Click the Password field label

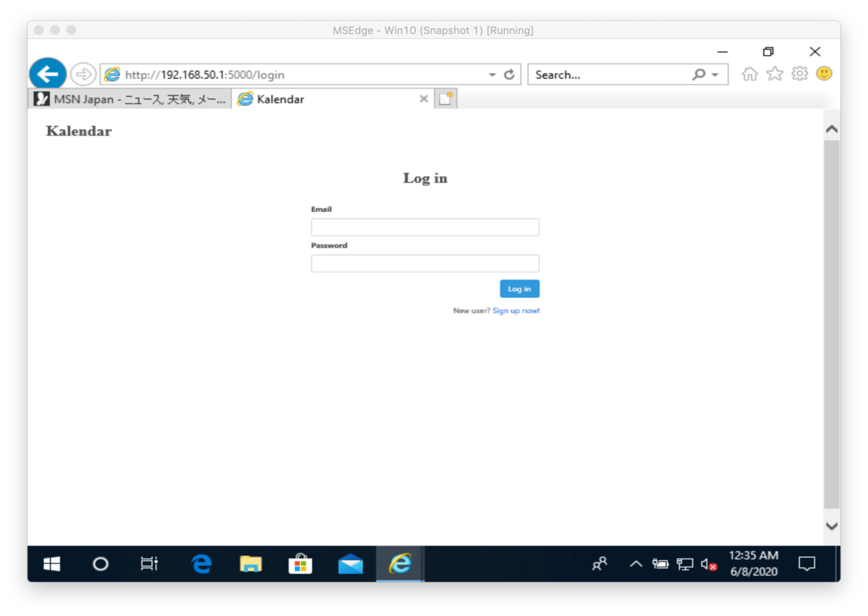pyautogui.click(x=329, y=245)
